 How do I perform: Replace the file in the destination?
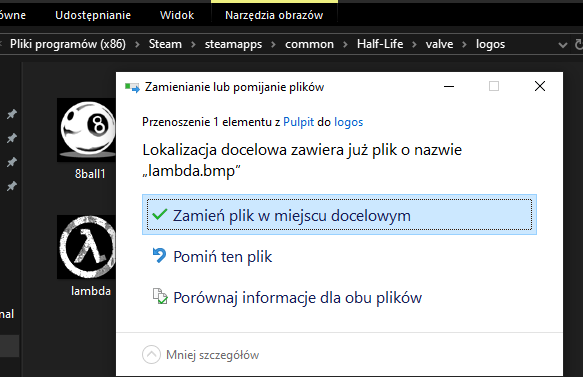pyautogui.click(x=339, y=215)
